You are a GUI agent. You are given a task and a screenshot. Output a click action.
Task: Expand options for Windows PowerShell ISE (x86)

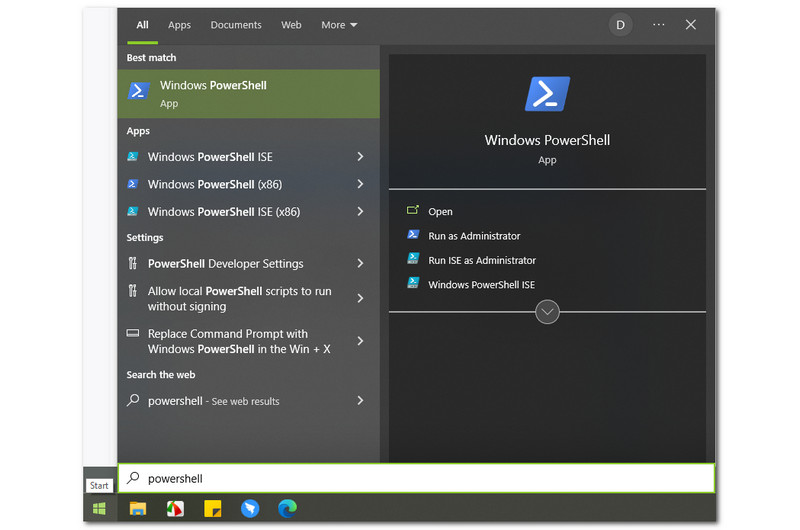point(360,212)
